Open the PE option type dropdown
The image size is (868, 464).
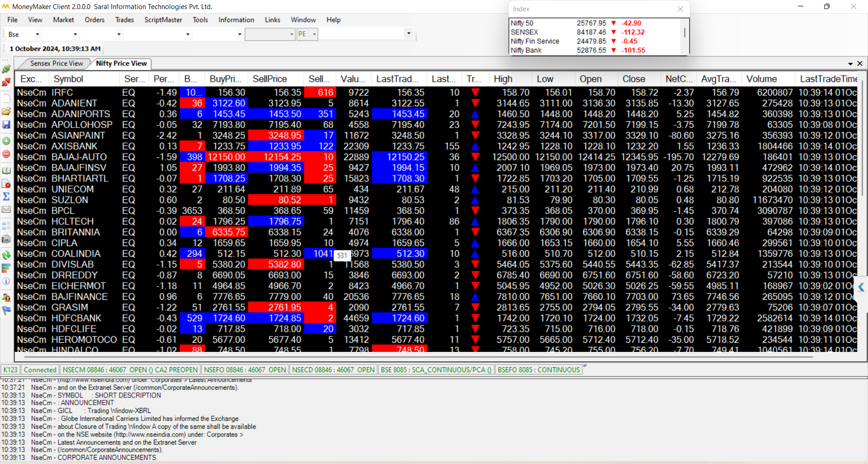(x=307, y=34)
